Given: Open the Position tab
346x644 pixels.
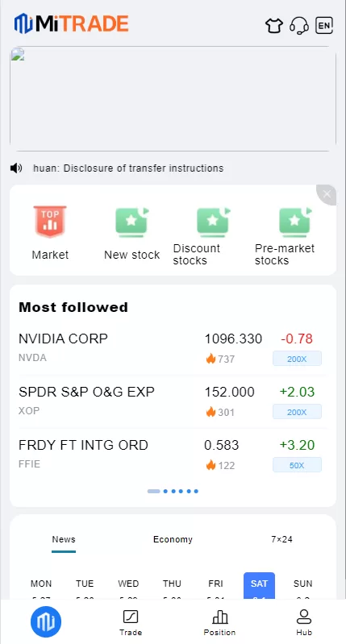Looking at the screenshot, I should pyautogui.click(x=220, y=623).
